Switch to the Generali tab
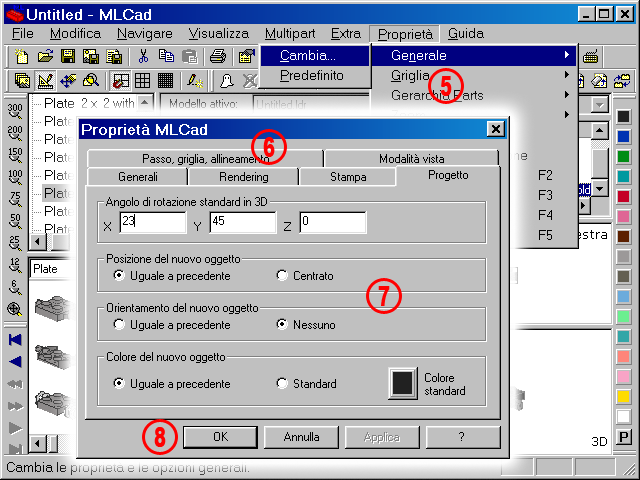The width and height of the screenshot is (640, 480). pos(138,177)
